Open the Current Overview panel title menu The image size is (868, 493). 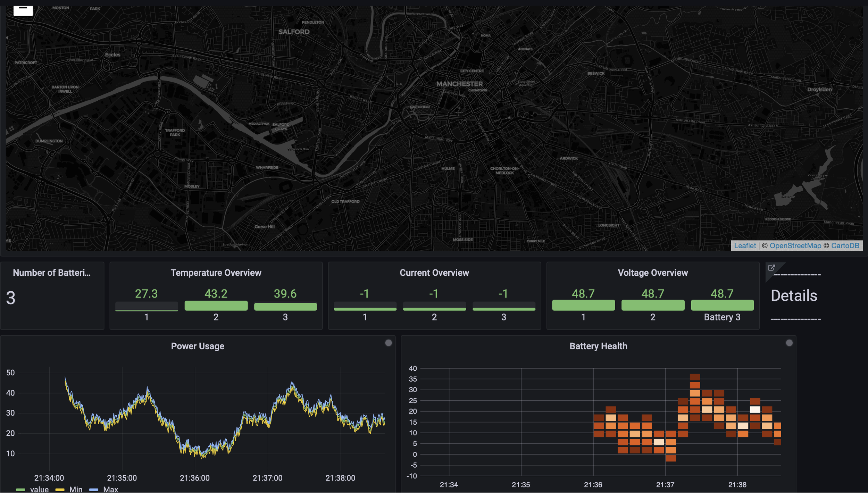click(434, 273)
